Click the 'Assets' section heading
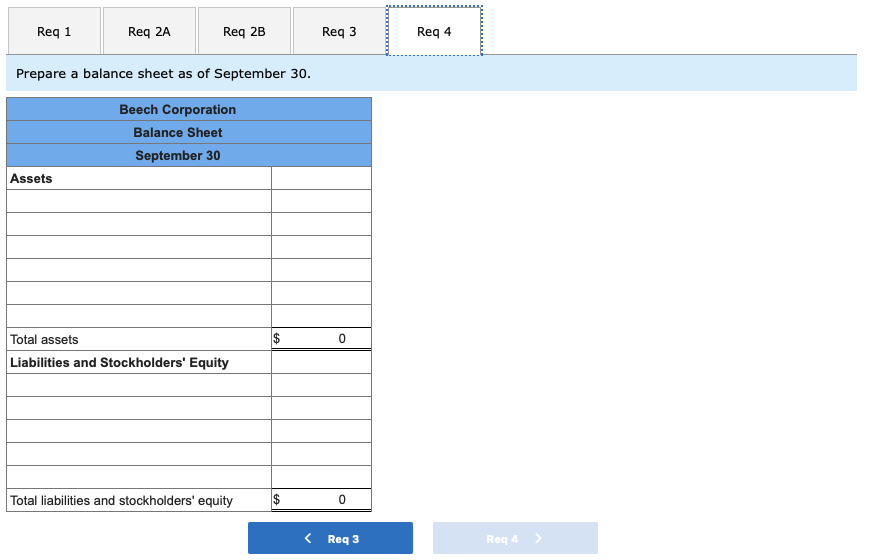This screenshot has height=560, width=884. point(31,178)
